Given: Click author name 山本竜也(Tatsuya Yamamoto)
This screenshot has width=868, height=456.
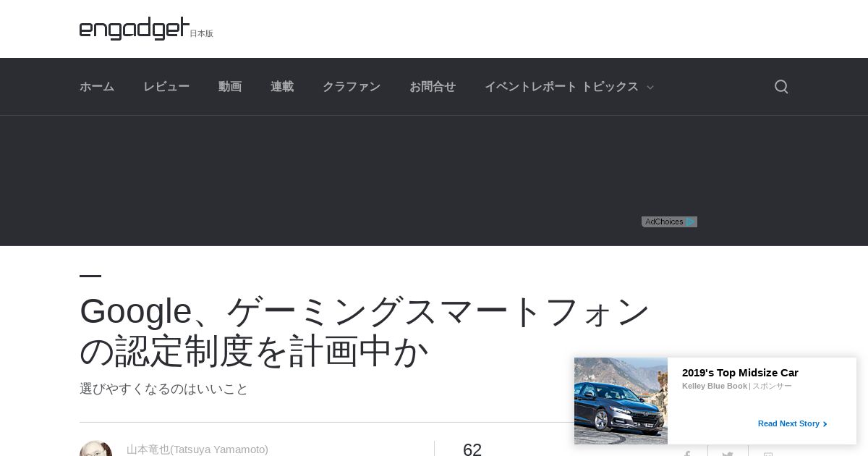Looking at the screenshot, I should point(197,449).
